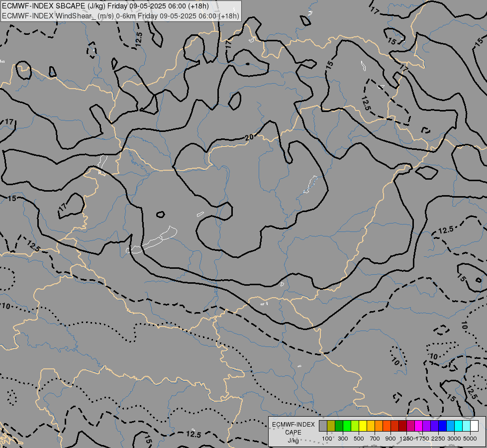Click the 500 tick label on legend

click(359, 439)
